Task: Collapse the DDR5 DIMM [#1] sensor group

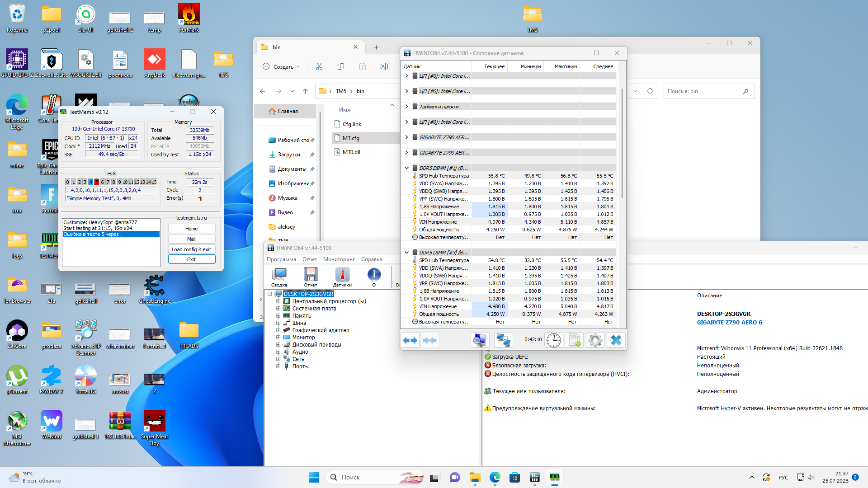Action: click(406, 168)
